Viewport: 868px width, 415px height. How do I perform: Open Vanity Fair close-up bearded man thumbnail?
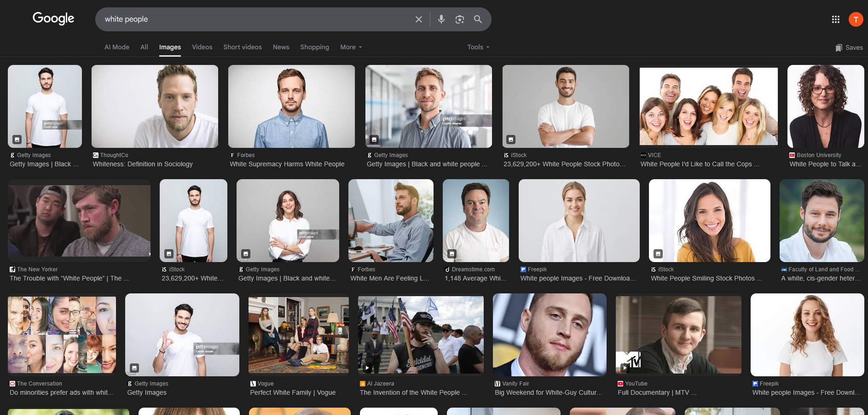(x=550, y=335)
